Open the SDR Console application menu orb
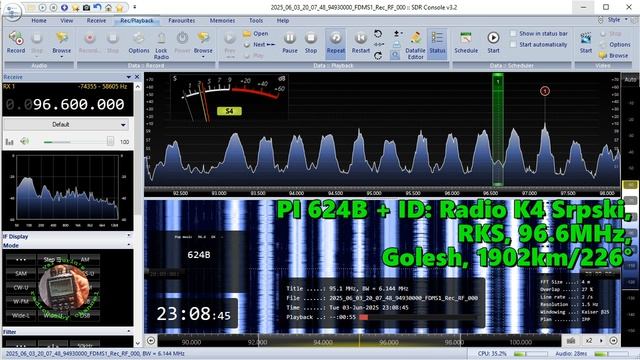Image resolution: width=640 pixels, height=360 pixels. point(12,11)
